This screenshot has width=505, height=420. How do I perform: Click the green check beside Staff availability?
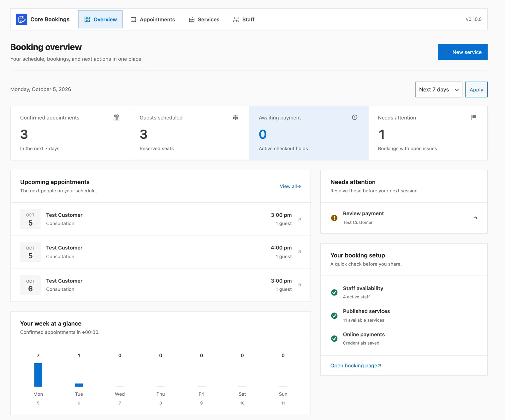click(x=334, y=292)
